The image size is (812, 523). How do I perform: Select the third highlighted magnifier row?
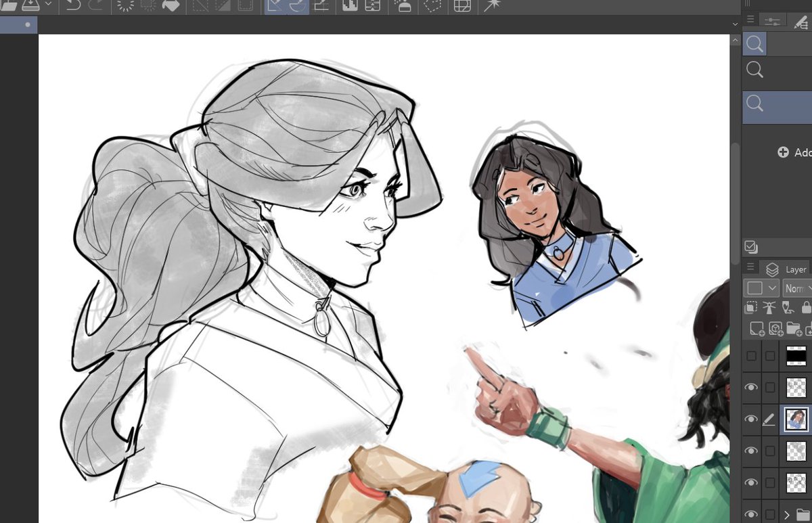coord(777,108)
